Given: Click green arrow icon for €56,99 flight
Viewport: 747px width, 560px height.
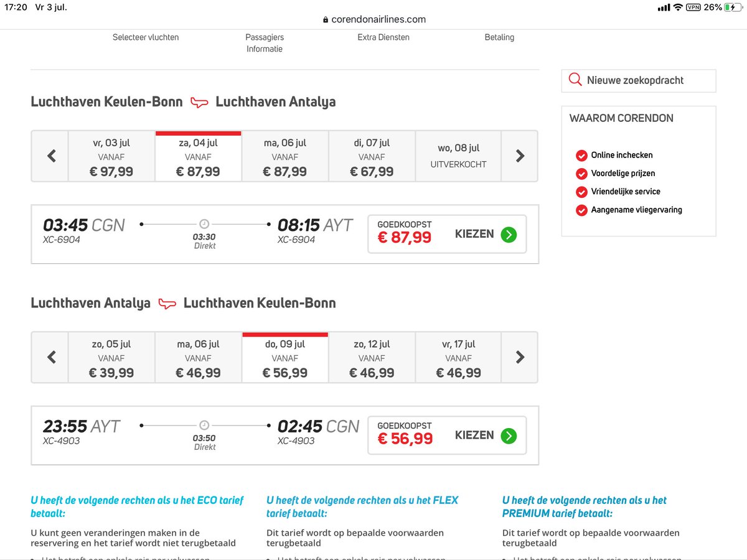Looking at the screenshot, I should pyautogui.click(x=509, y=436).
